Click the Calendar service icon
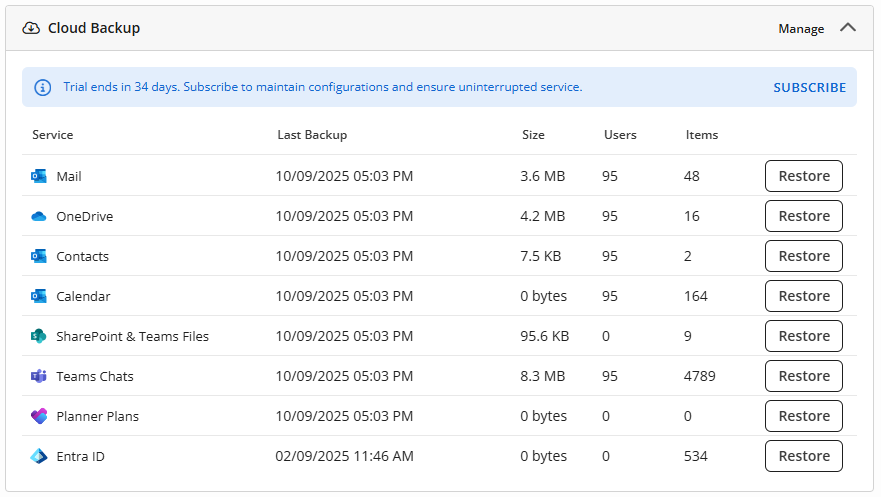 39,296
